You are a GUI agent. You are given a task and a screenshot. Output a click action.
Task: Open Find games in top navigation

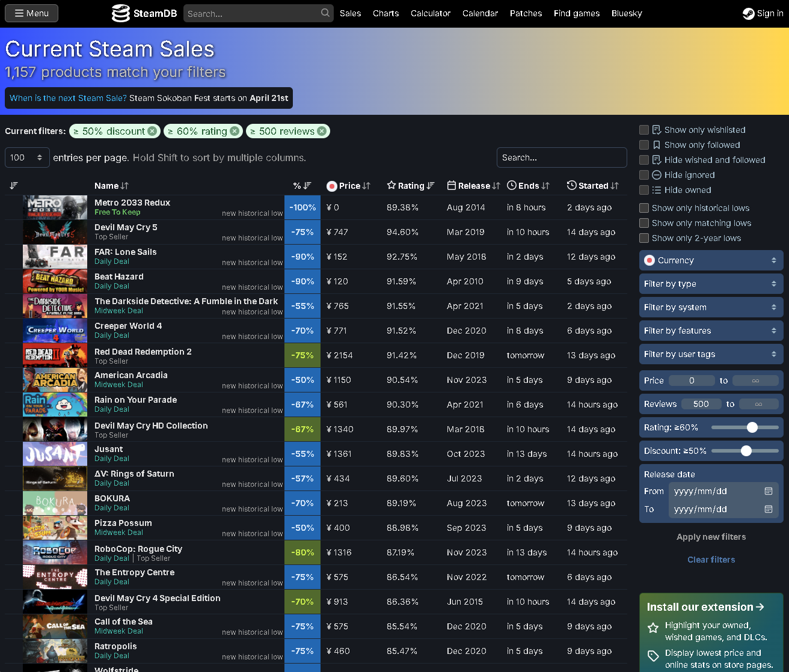pyautogui.click(x=577, y=13)
